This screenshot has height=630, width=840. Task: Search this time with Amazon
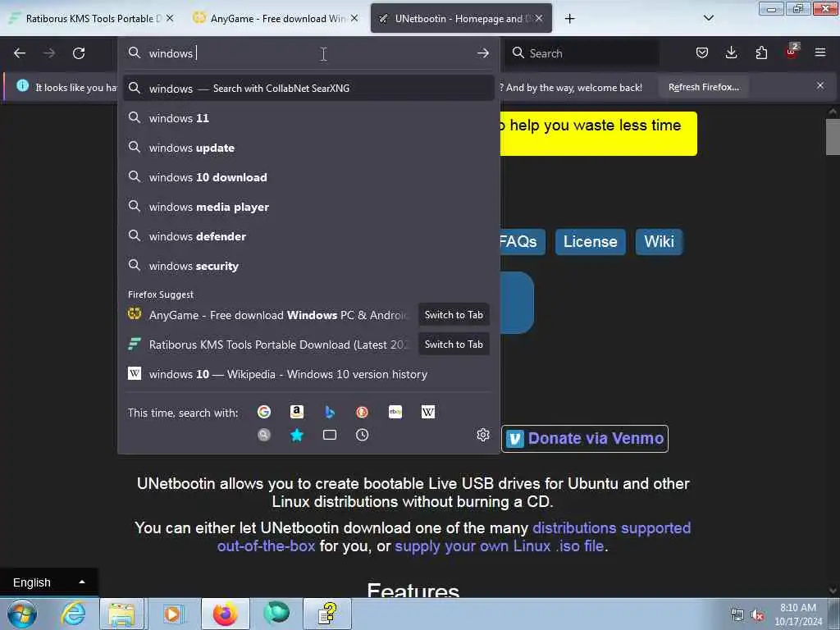click(297, 412)
